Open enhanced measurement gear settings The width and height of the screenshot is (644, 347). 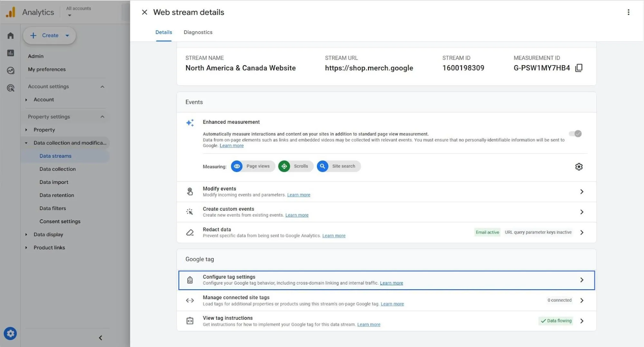[x=579, y=166]
